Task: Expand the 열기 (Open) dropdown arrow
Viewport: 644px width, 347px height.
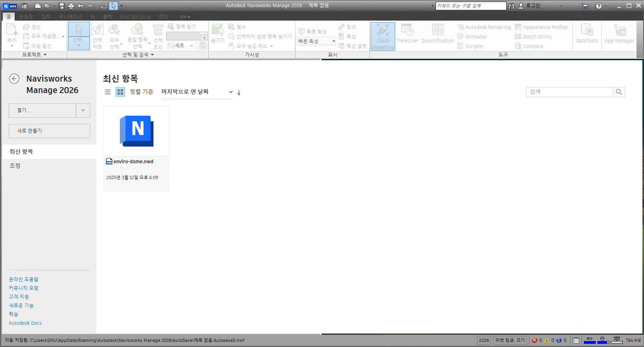Action: [83, 111]
